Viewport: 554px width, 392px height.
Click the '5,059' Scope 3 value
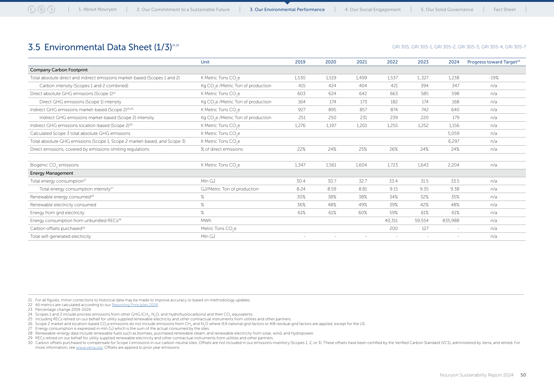click(454, 133)
